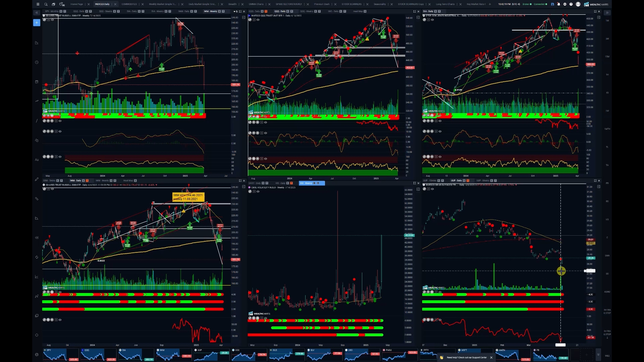
Task: Open the help question mark
Action: (571, 4)
